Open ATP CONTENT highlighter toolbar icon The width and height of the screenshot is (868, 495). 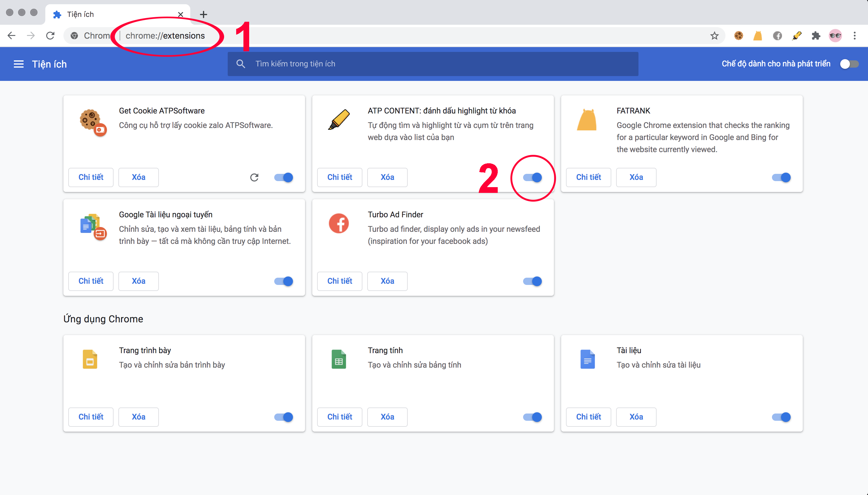[797, 36]
